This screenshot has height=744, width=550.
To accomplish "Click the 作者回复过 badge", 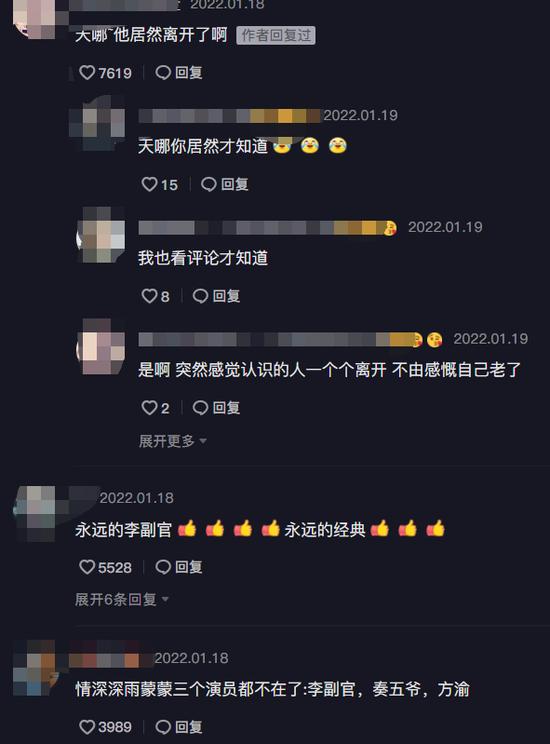I will pos(276,35).
